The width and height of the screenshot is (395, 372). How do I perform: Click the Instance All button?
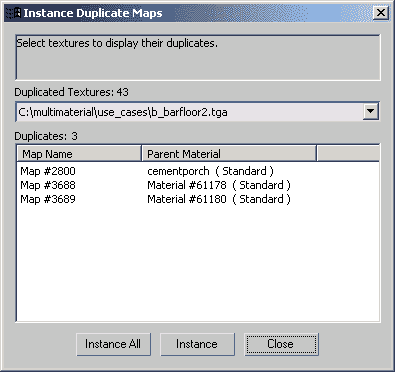pyautogui.click(x=113, y=344)
